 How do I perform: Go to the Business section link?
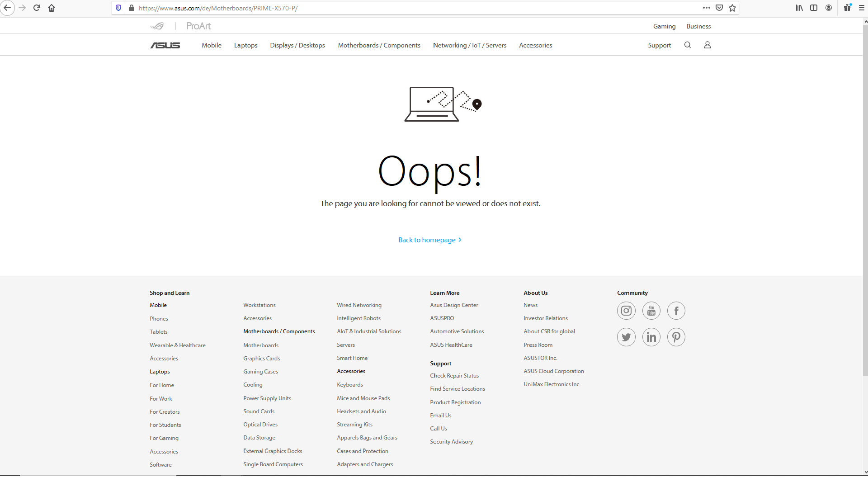(x=698, y=26)
